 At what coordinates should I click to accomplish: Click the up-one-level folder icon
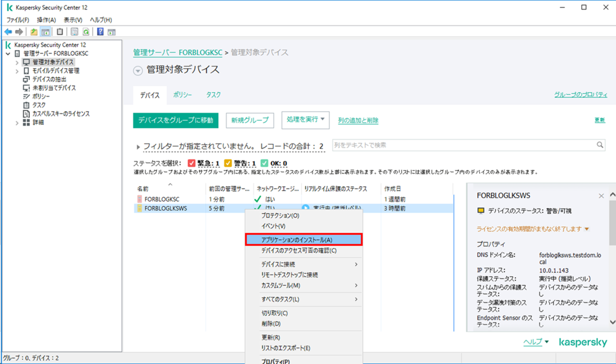pos(34,31)
